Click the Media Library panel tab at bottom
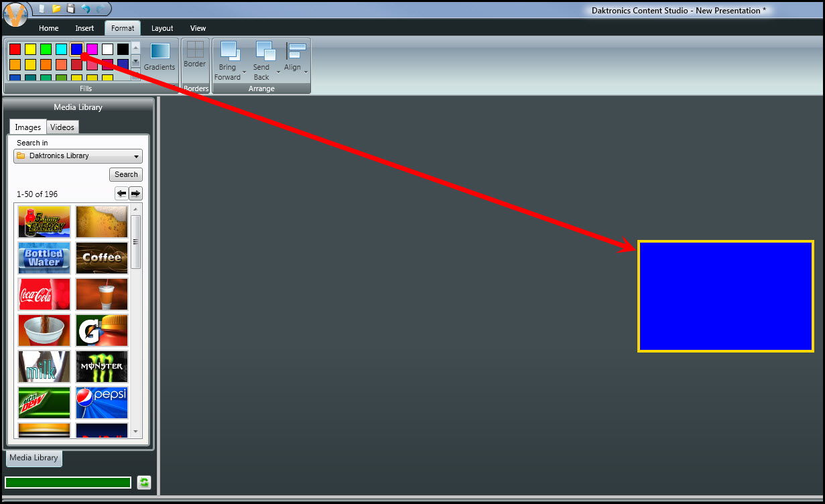The width and height of the screenshot is (825, 504). (x=34, y=458)
